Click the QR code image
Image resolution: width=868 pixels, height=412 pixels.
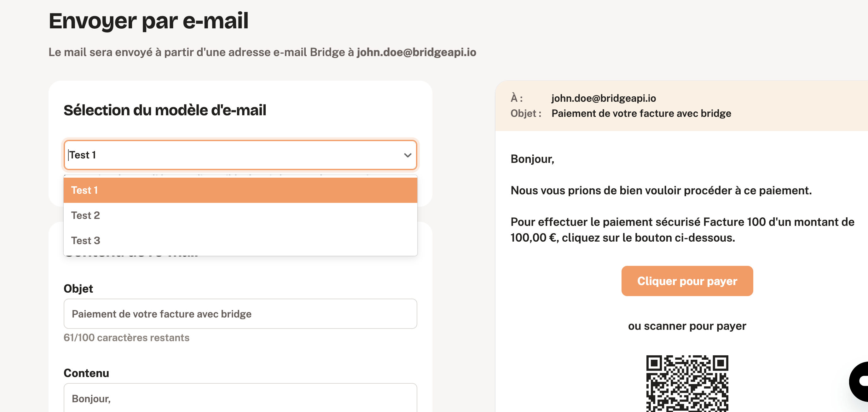[687, 383]
